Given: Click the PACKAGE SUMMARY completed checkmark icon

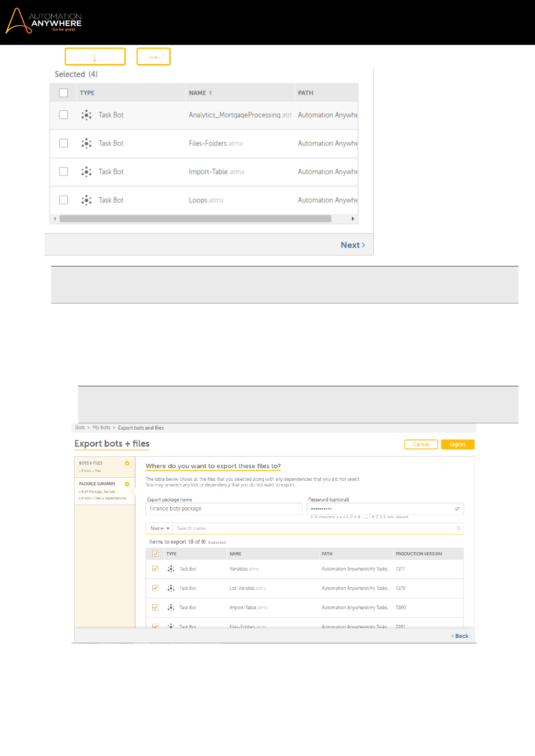Looking at the screenshot, I should (127, 484).
